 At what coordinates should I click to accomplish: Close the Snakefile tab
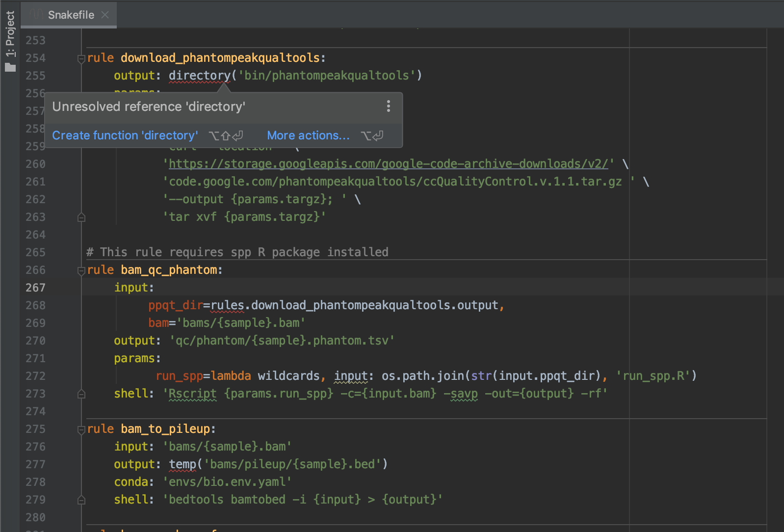[x=105, y=15]
